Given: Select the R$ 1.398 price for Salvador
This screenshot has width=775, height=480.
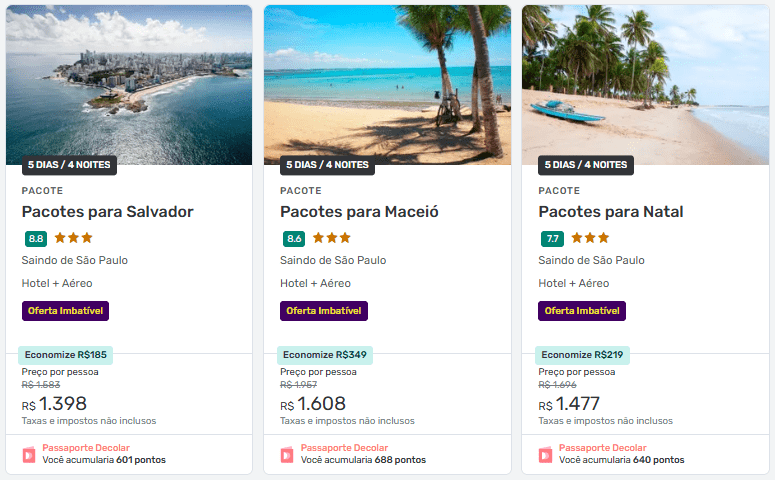Looking at the screenshot, I should tap(54, 404).
